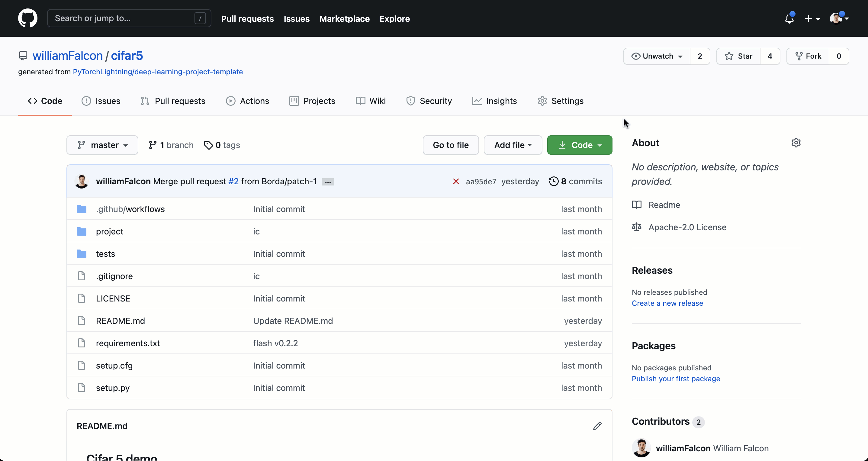Click the watchers count 2

tap(700, 56)
